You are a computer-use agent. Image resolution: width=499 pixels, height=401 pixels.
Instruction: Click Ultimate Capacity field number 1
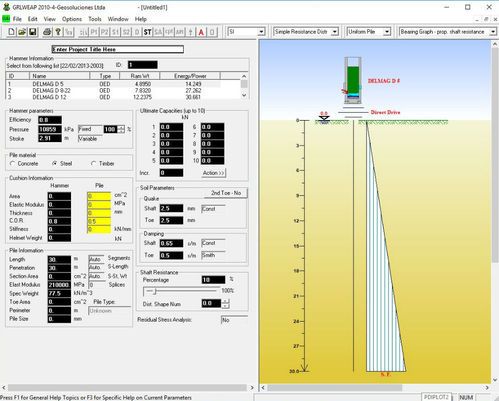pos(171,127)
